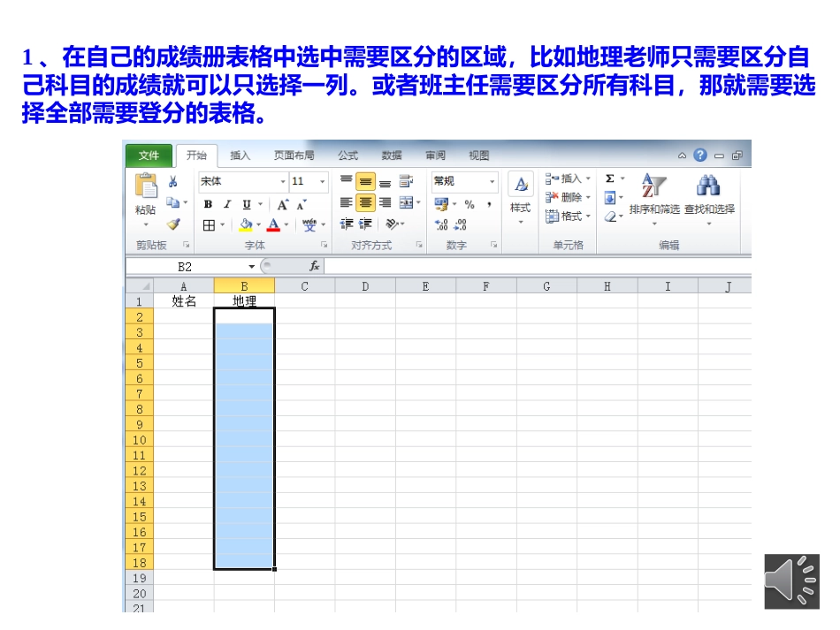This screenshot has width=840, height=630.
Task: Click the Borders grid icon
Action: click(209, 224)
